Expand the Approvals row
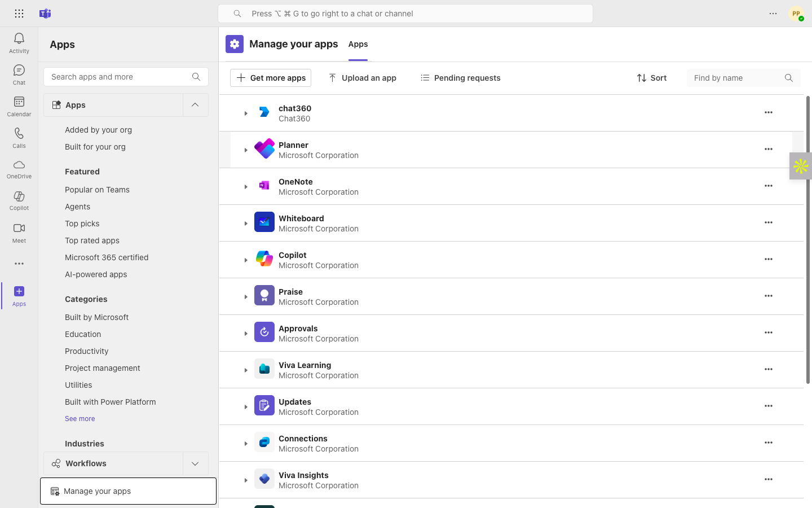 pos(246,334)
